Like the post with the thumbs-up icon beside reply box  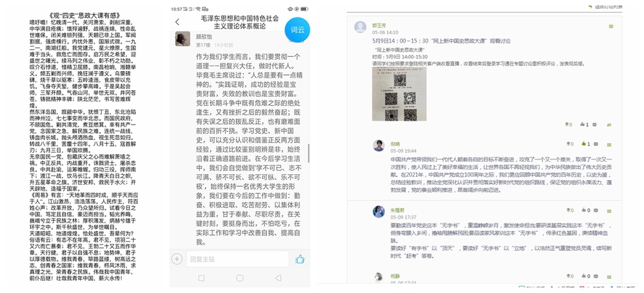[x=300, y=259]
